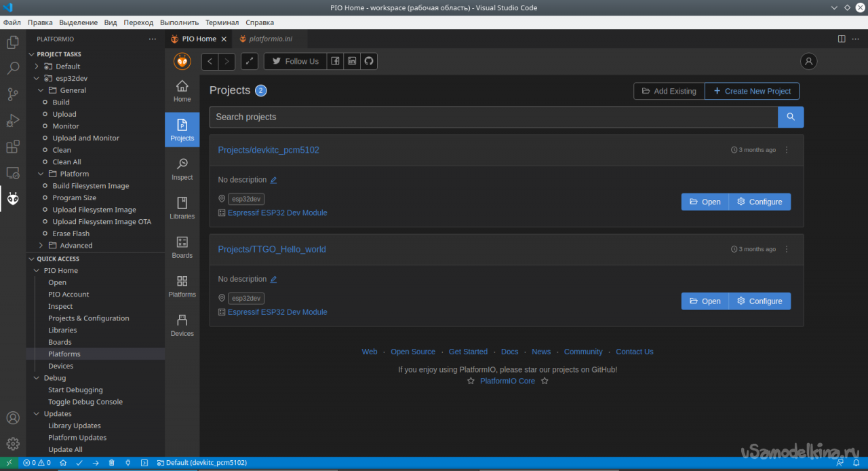Collapse the Platform task group
This screenshot has height=471, width=868.
click(x=41, y=174)
